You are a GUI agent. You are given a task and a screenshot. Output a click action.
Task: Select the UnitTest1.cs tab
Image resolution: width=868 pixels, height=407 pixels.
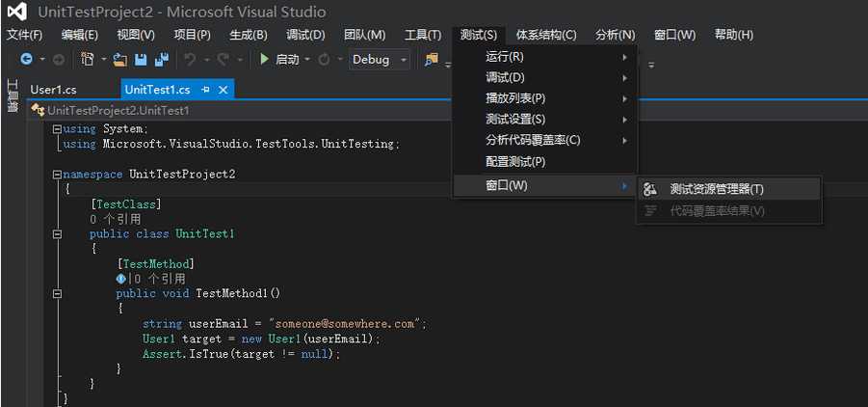coord(157,90)
